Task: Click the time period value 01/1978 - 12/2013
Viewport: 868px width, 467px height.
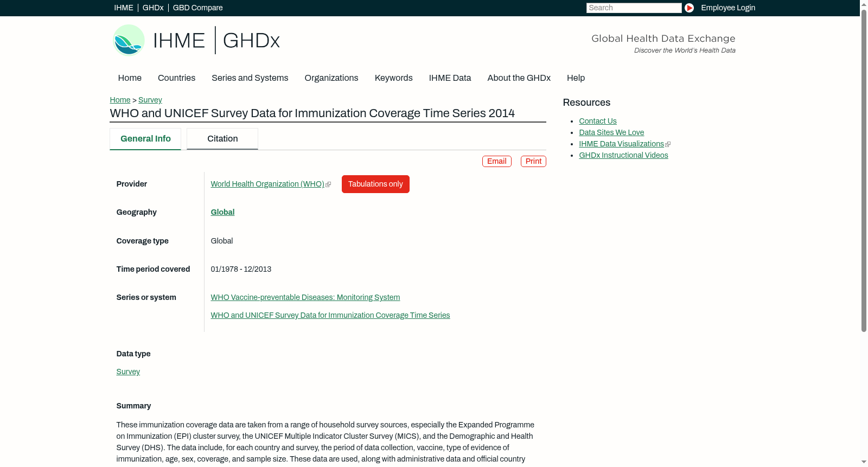Action: 241,270
